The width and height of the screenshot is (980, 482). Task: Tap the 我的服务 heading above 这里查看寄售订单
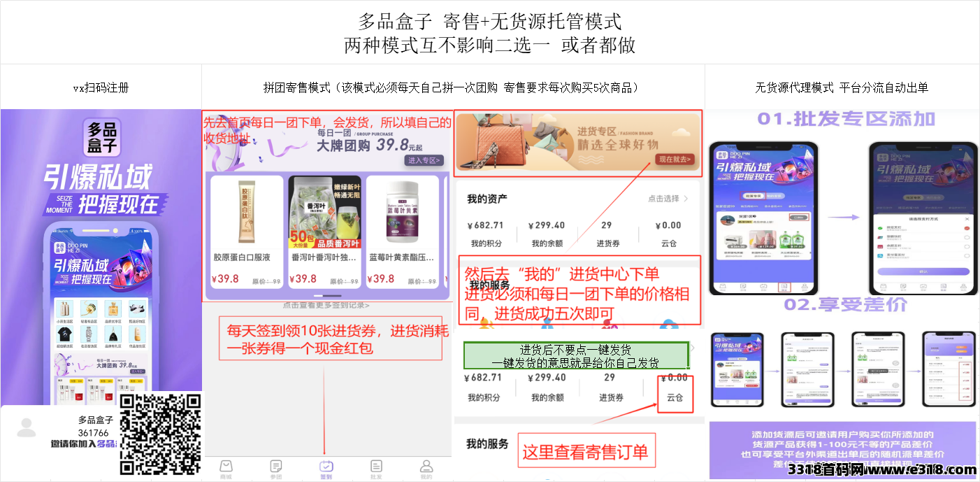pyautogui.click(x=488, y=444)
